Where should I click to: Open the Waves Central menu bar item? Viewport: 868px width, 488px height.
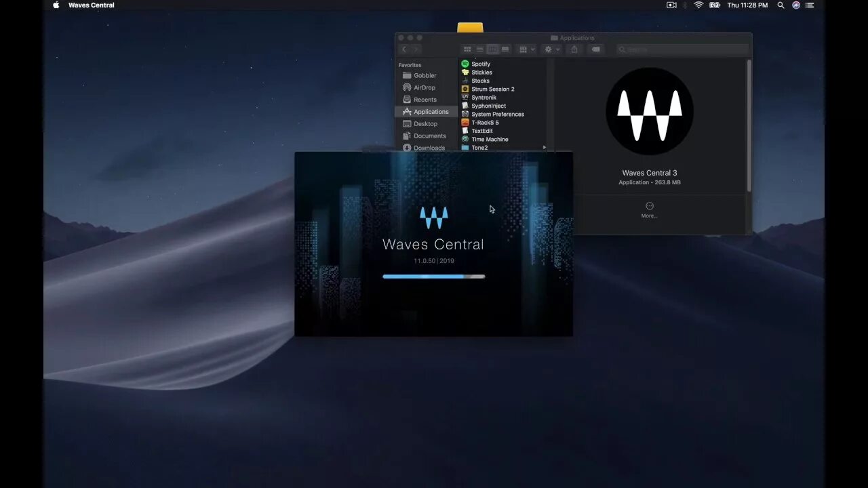tap(92, 5)
